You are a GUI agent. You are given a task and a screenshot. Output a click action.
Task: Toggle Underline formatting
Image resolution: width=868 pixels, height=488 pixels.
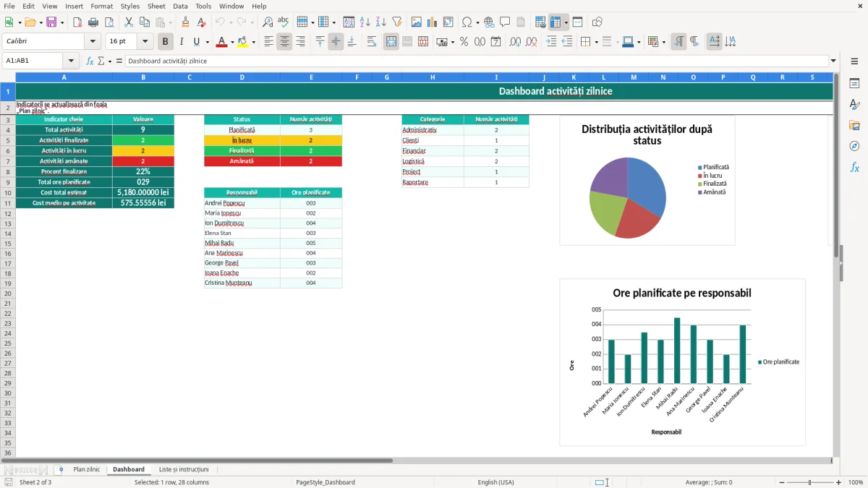click(x=197, y=42)
